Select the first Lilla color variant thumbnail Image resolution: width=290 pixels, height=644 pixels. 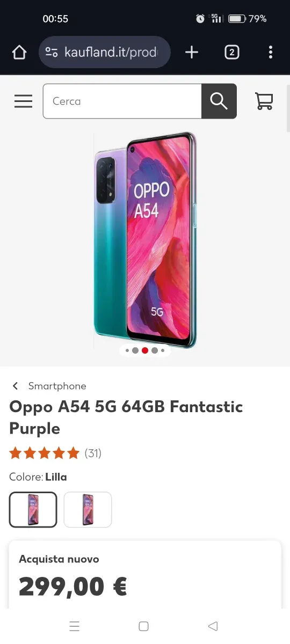pos(33,510)
